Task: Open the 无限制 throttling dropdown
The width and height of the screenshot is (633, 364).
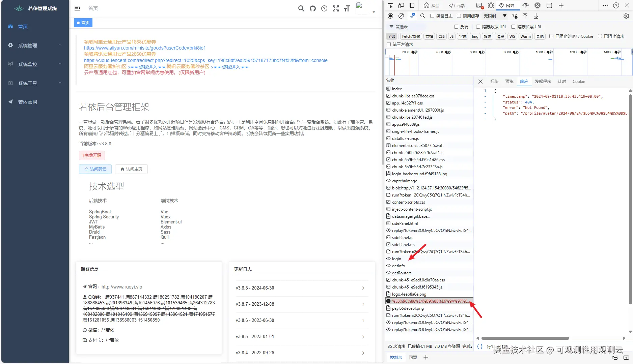Action: coord(495,16)
